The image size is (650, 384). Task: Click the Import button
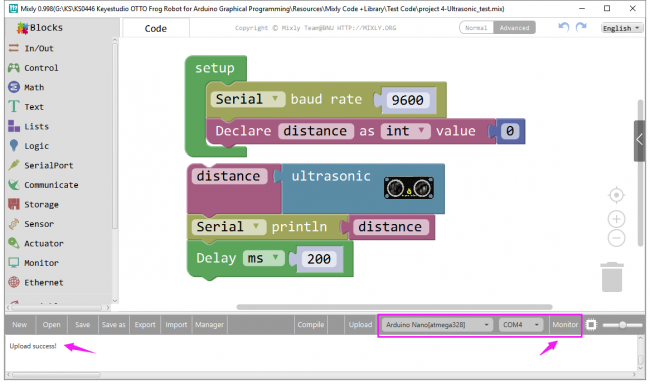coord(176,325)
